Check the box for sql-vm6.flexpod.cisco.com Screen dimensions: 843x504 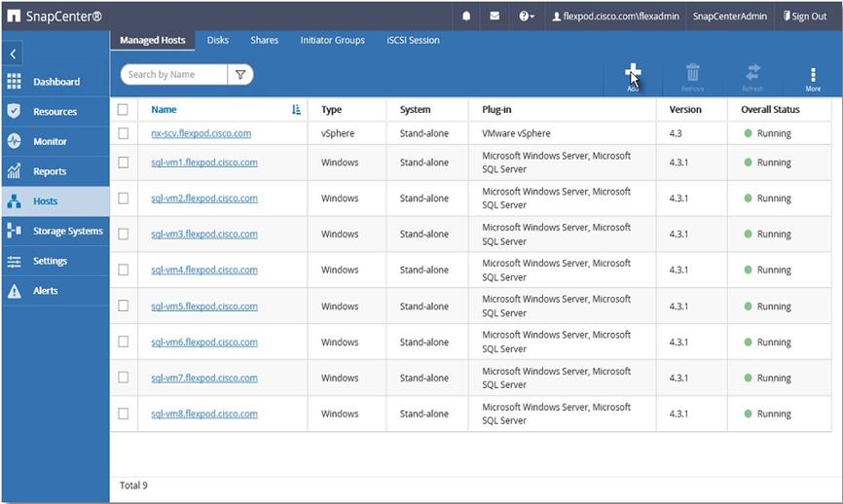click(123, 342)
